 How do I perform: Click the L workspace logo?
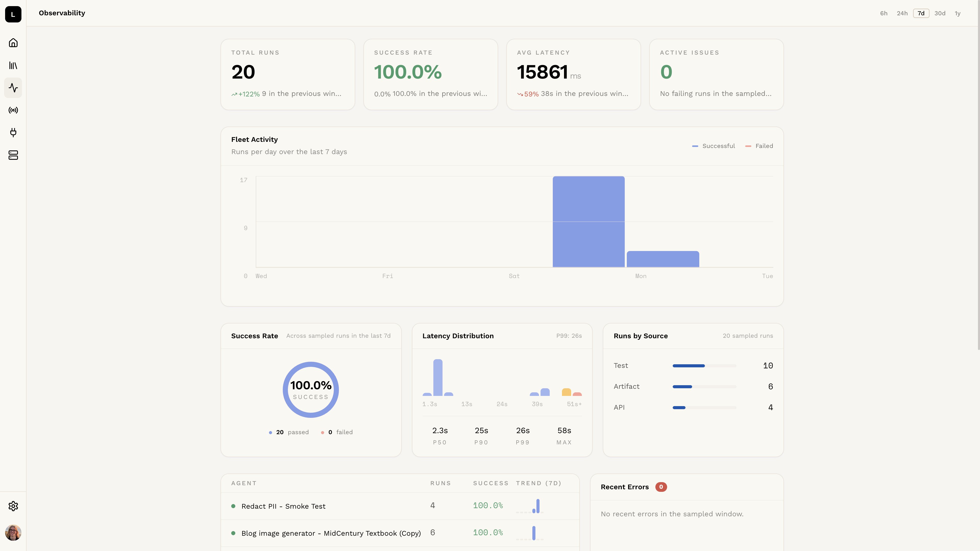coord(13,15)
